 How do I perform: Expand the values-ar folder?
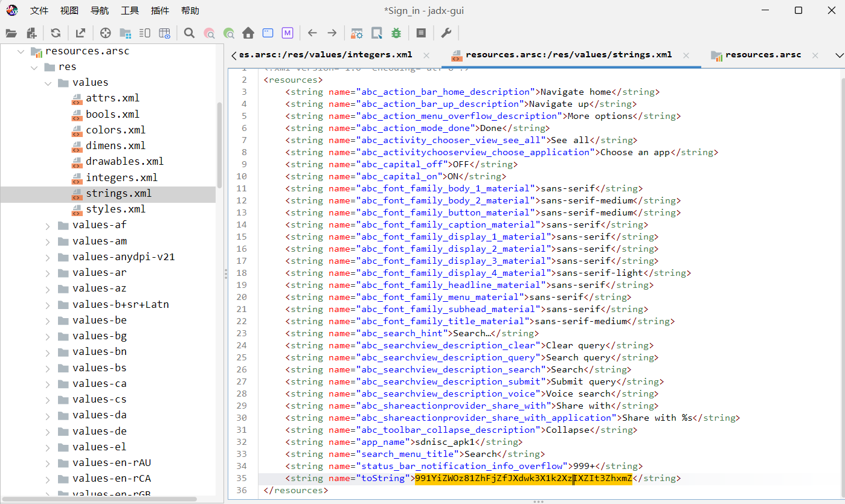coord(48,273)
